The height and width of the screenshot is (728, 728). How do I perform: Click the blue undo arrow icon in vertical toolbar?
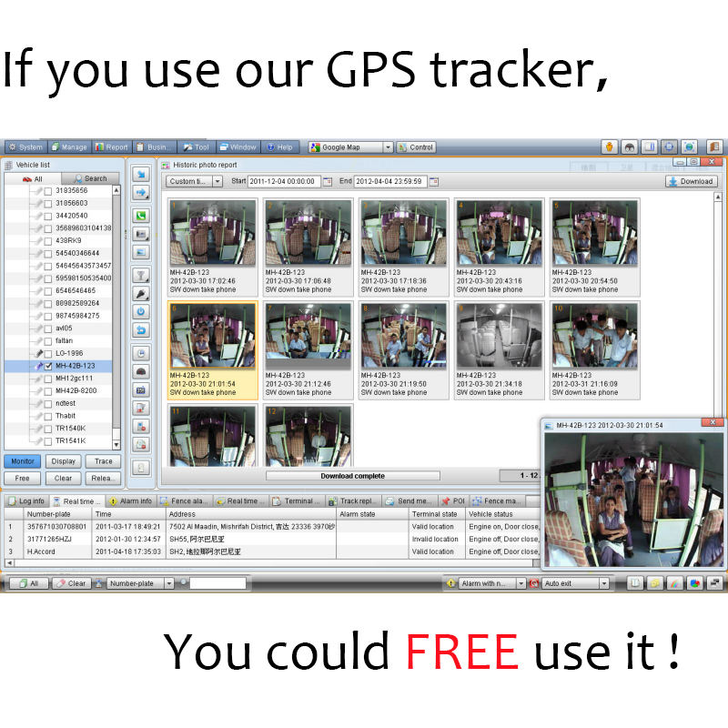(x=141, y=330)
